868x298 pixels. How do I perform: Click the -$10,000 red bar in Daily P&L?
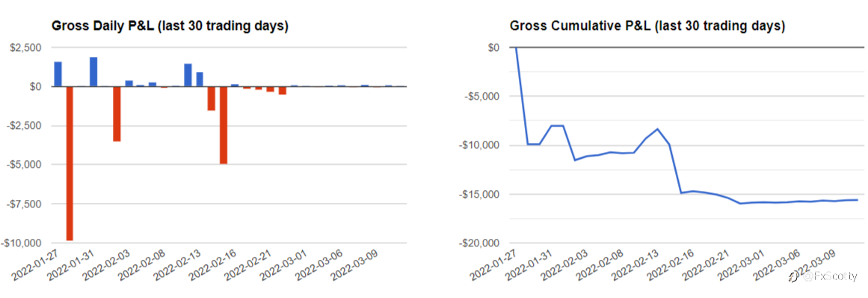click(x=70, y=163)
